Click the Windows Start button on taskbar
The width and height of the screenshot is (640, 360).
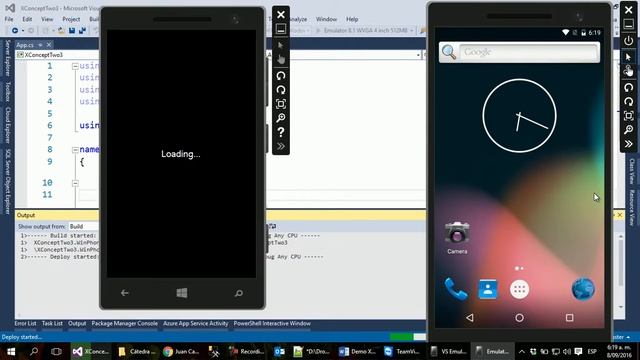pos(11,351)
